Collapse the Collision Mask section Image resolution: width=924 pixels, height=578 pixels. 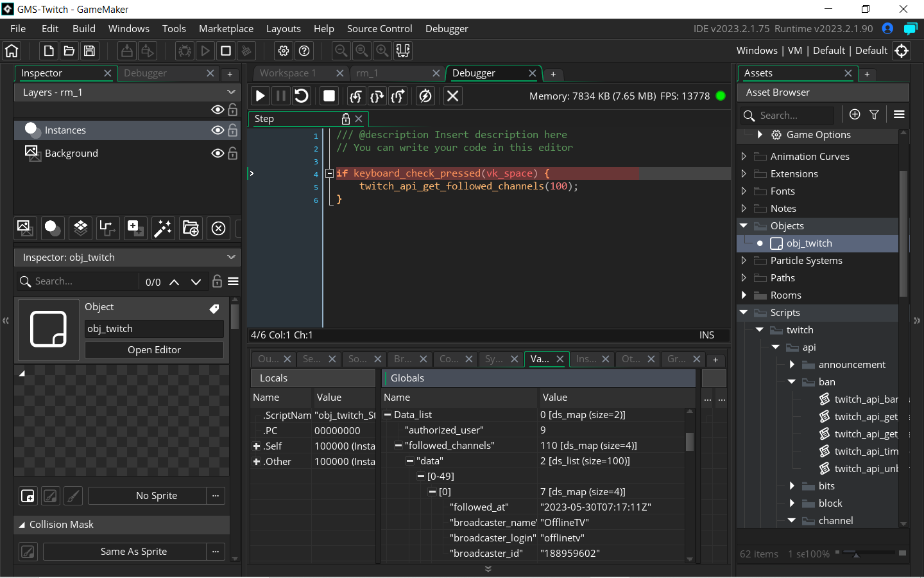click(x=22, y=525)
